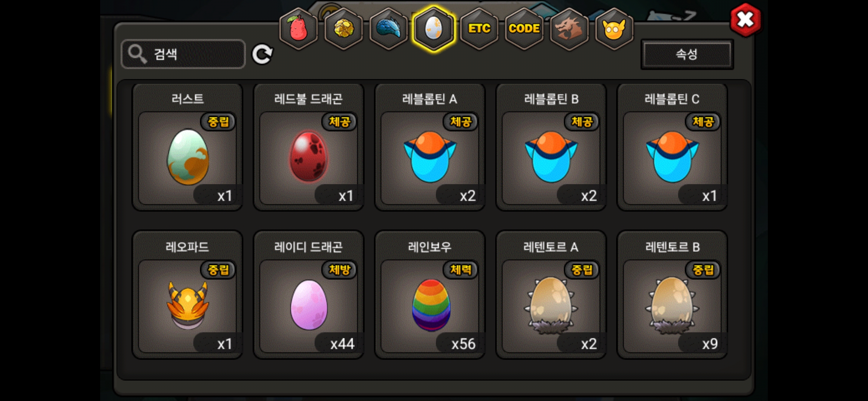Close the inventory with red X
The height and width of the screenshot is (401, 868).
coord(745,20)
